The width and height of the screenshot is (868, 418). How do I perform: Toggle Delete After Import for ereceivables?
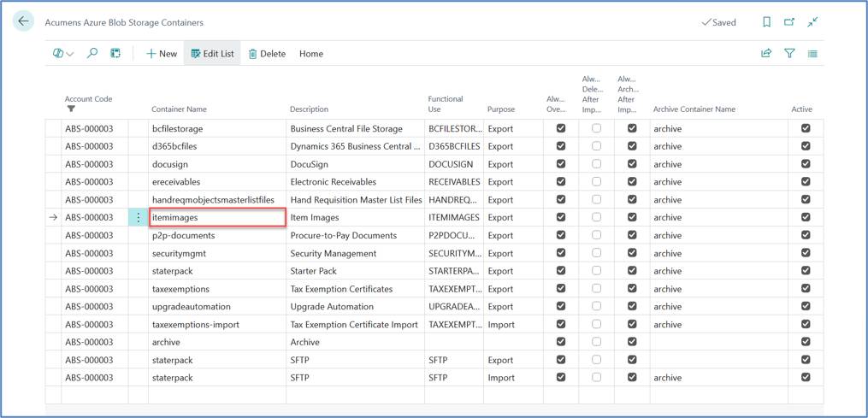coord(596,181)
